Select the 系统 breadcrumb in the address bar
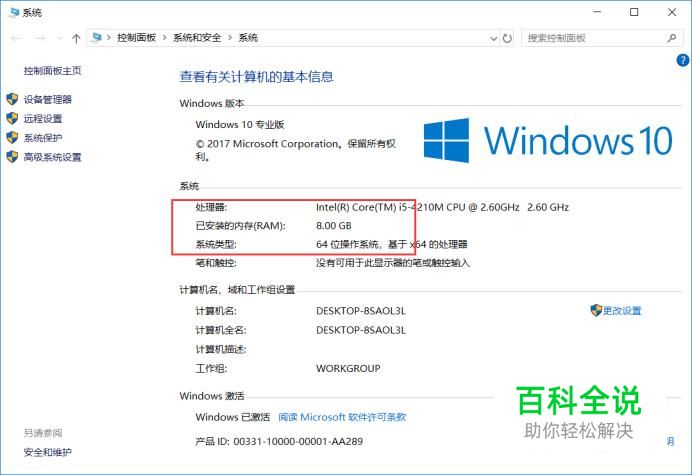 click(248, 38)
